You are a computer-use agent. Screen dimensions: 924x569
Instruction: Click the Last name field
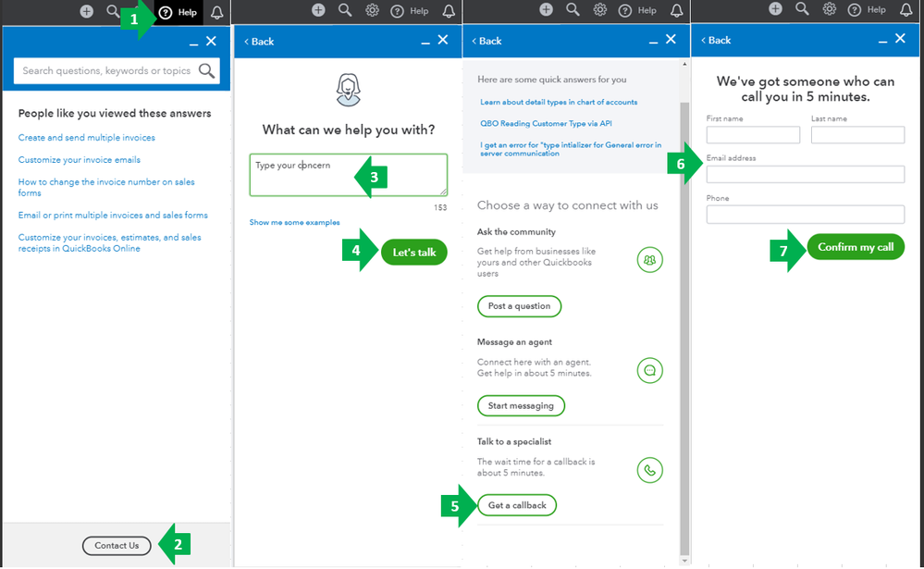[857, 134]
